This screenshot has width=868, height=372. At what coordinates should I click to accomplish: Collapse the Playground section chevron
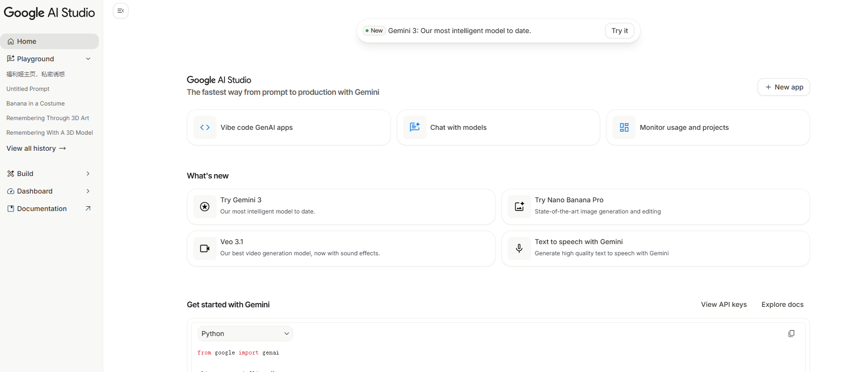pyautogui.click(x=88, y=59)
